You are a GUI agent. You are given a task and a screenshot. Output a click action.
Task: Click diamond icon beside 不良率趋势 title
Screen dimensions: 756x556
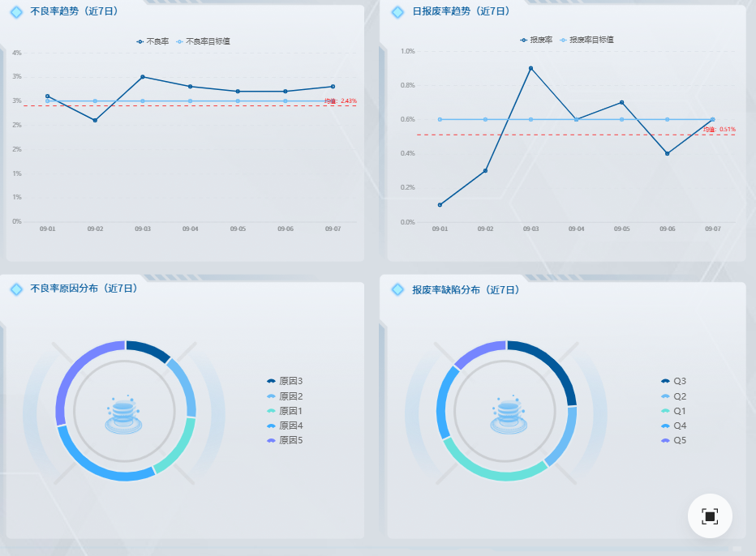pos(16,12)
